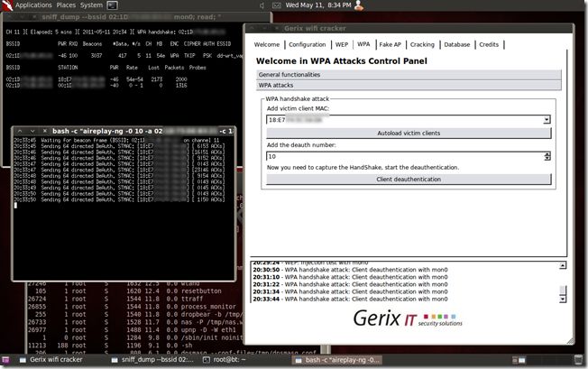This screenshot has height=369, width=588.
Task: Click the 20:30:50 log entry
Action: point(350,270)
